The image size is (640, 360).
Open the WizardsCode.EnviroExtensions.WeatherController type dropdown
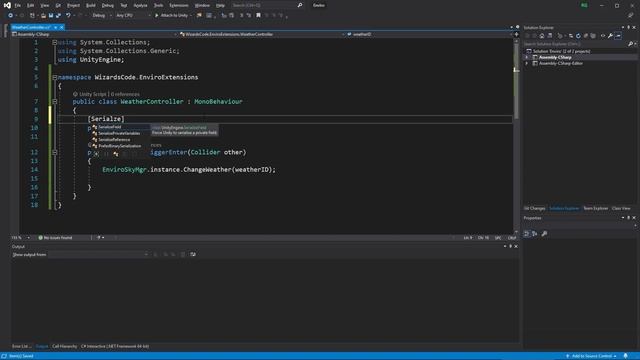[262, 34]
